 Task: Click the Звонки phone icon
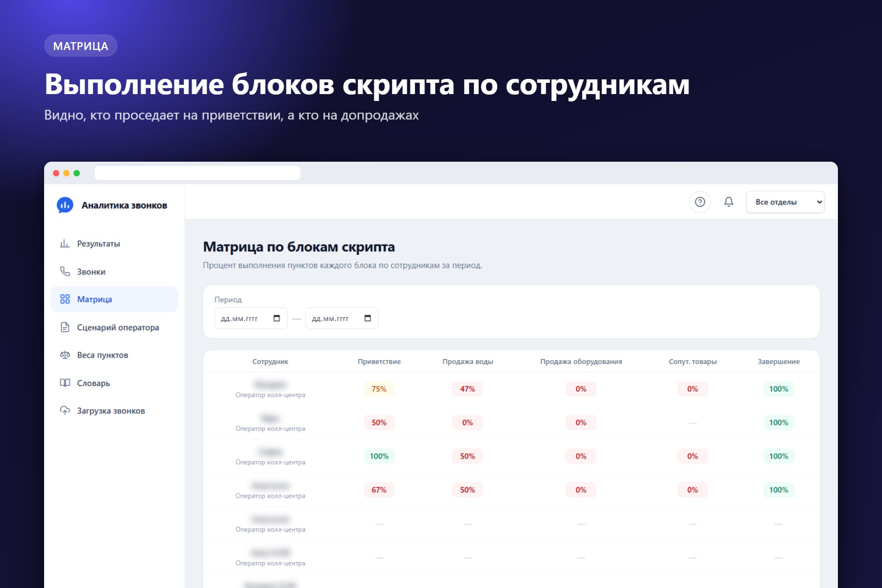click(x=65, y=271)
